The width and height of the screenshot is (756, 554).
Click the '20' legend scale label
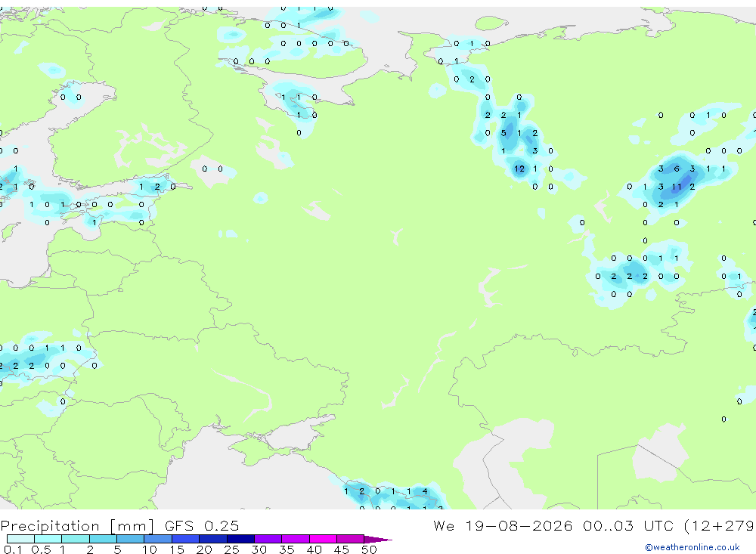click(x=204, y=549)
